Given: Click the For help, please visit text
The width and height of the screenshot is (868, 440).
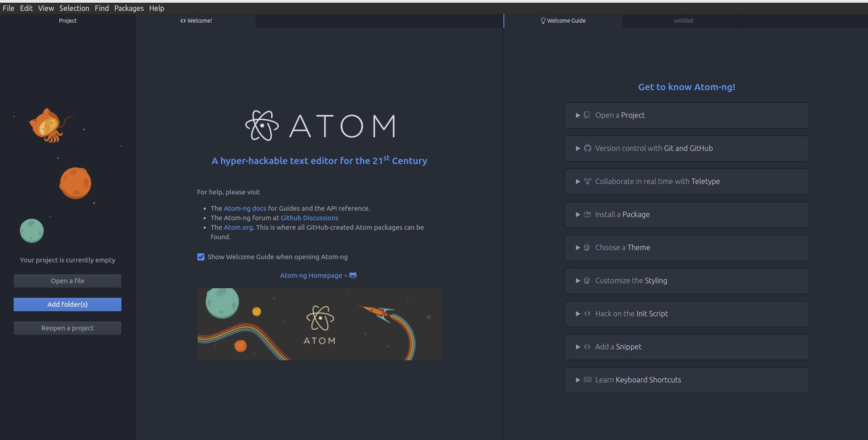Looking at the screenshot, I should point(229,192).
